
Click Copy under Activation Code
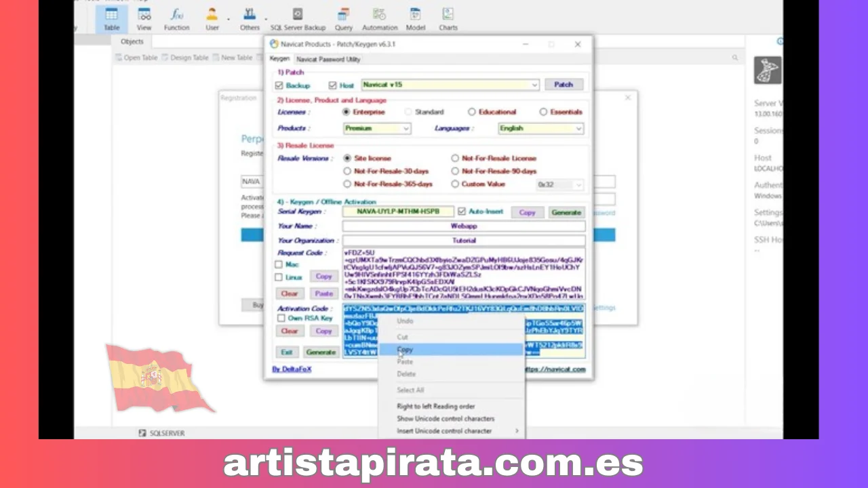pyautogui.click(x=323, y=331)
